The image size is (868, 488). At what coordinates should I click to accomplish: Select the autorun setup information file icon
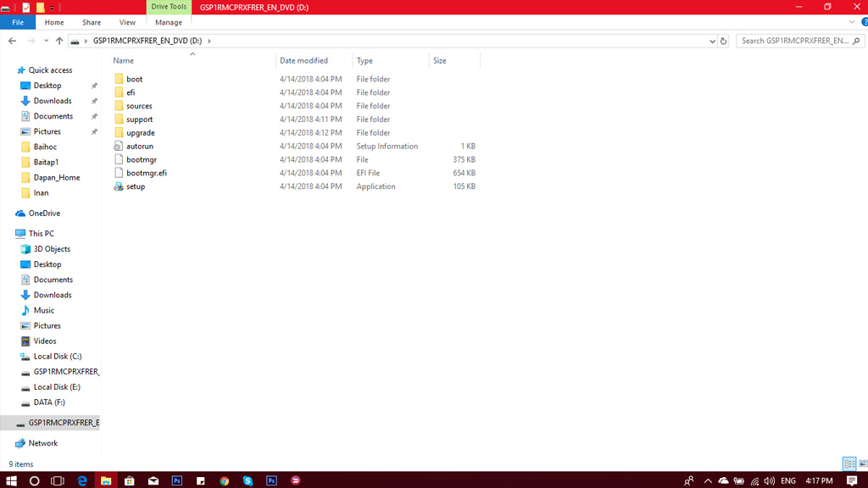tap(119, 146)
